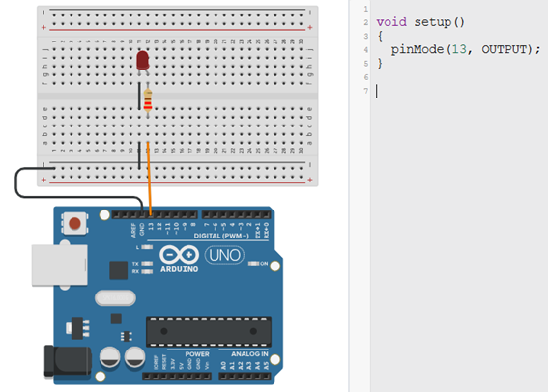Screen dimensions: 548x392
Task: Select the resistor on the breadboard
Action: (x=148, y=100)
